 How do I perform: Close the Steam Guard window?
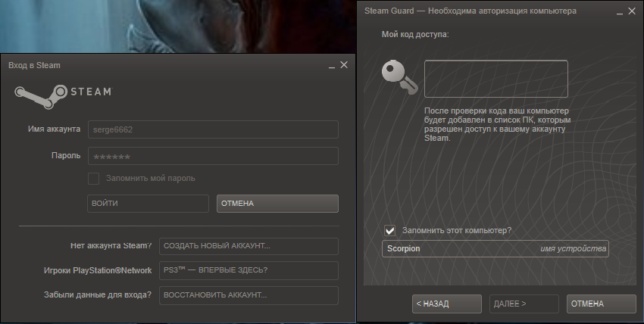[x=632, y=11]
